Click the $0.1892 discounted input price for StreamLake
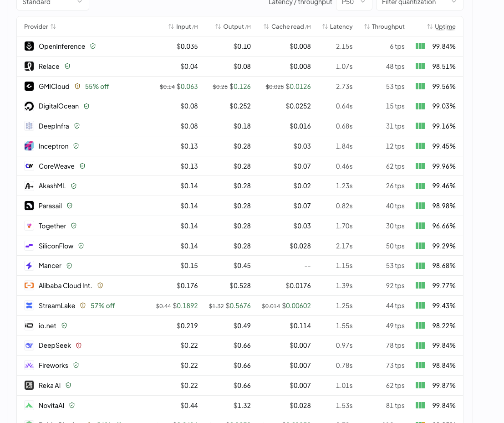 (x=185, y=306)
